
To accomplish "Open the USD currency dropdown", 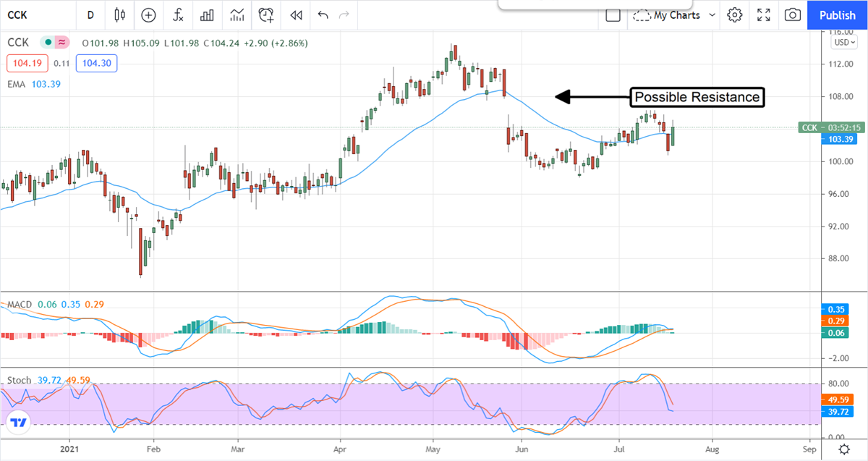I will click(844, 42).
